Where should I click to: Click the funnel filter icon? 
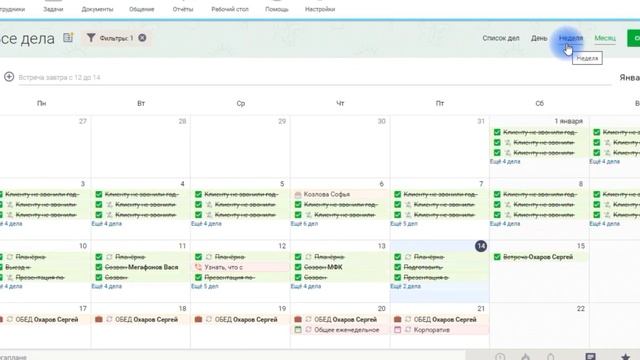click(91, 38)
